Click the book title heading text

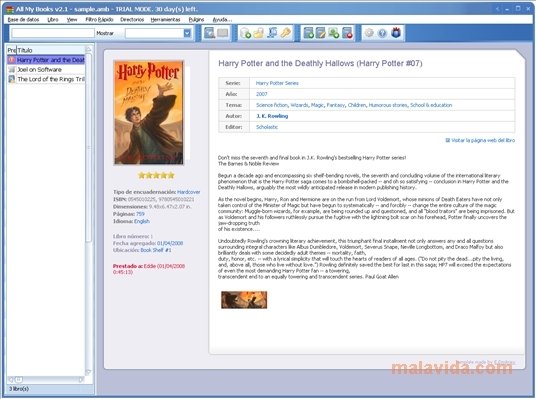(x=320, y=63)
